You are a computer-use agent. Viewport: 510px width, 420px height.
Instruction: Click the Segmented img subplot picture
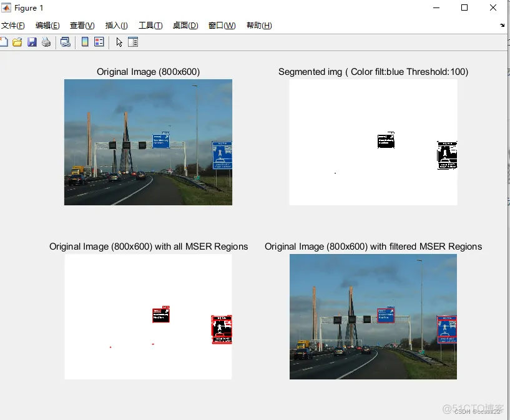tap(373, 142)
